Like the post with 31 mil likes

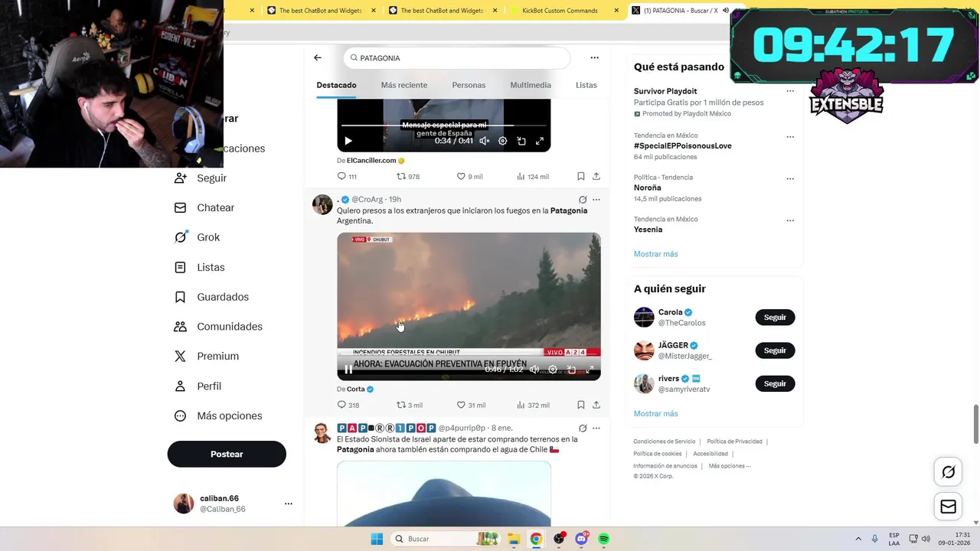point(471,405)
